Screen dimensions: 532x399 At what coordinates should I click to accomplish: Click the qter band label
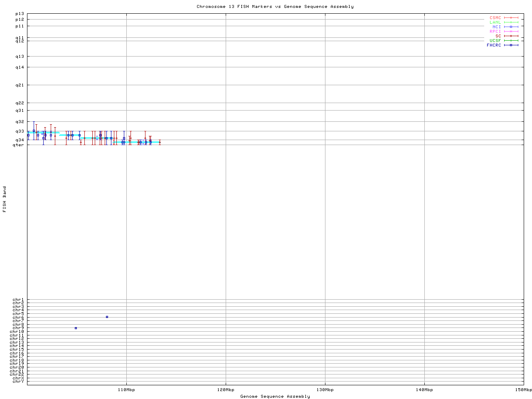tap(19, 145)
